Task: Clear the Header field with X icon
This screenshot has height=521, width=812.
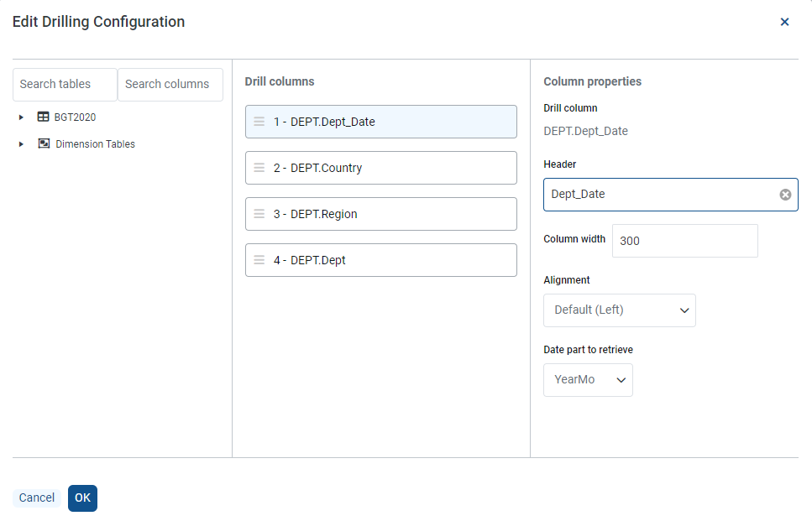Action: coord(785,195)
